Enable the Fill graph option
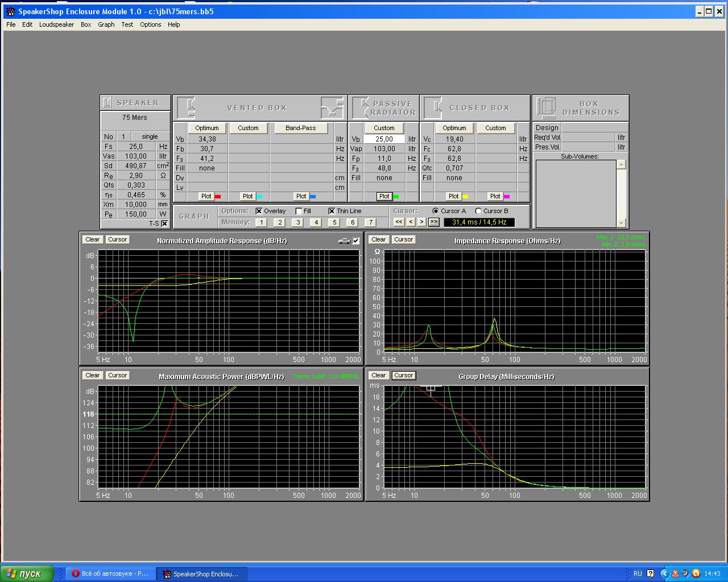 tap(299, 211)
